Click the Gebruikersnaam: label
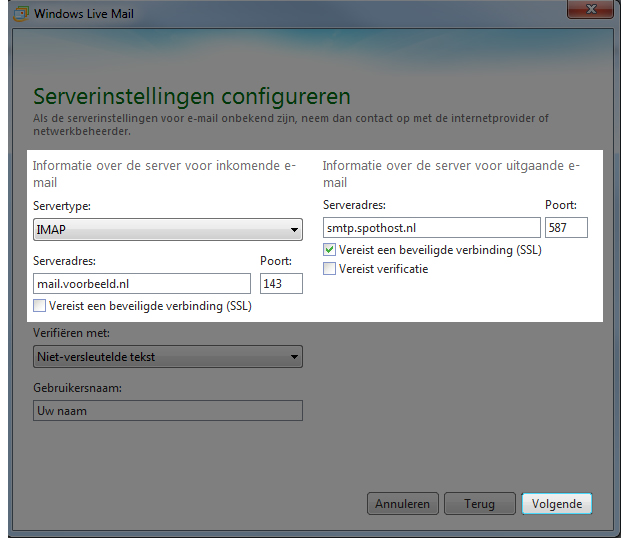 78,388
